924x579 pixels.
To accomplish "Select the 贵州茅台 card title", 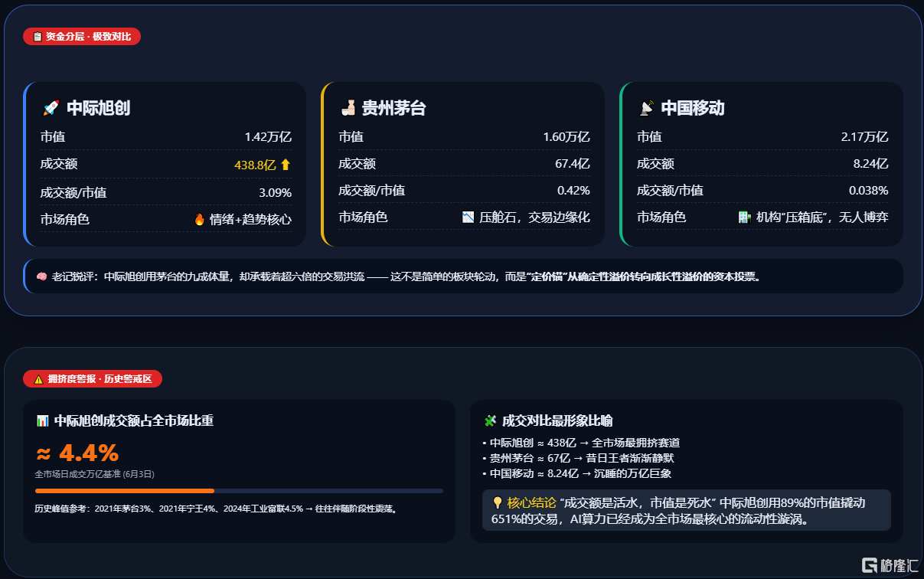I will [x=393, y=108].
